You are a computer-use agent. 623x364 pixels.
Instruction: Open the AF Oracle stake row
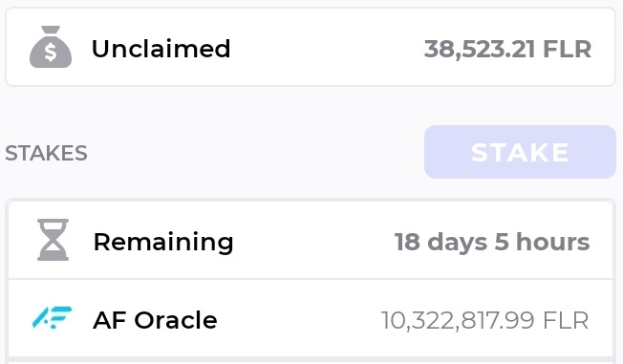coord(311,318)
